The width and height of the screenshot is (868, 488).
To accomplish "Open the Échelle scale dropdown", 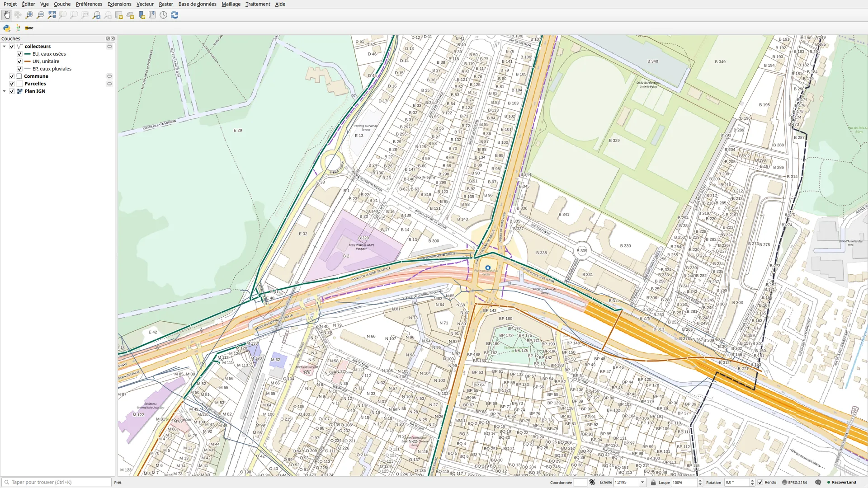I will pos(642,482).
